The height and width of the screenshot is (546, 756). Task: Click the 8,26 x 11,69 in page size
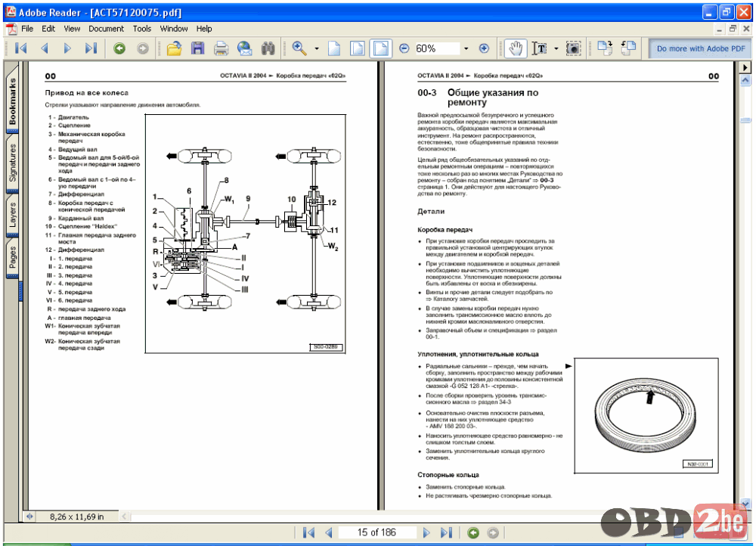76,517
